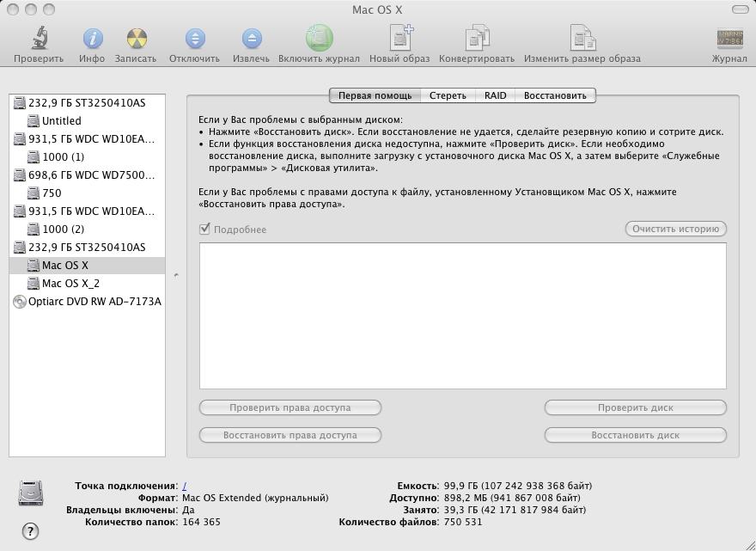Click the Конвертировать toolbar icon
Viewport: 756px width, 551px height.
[478, 38]
